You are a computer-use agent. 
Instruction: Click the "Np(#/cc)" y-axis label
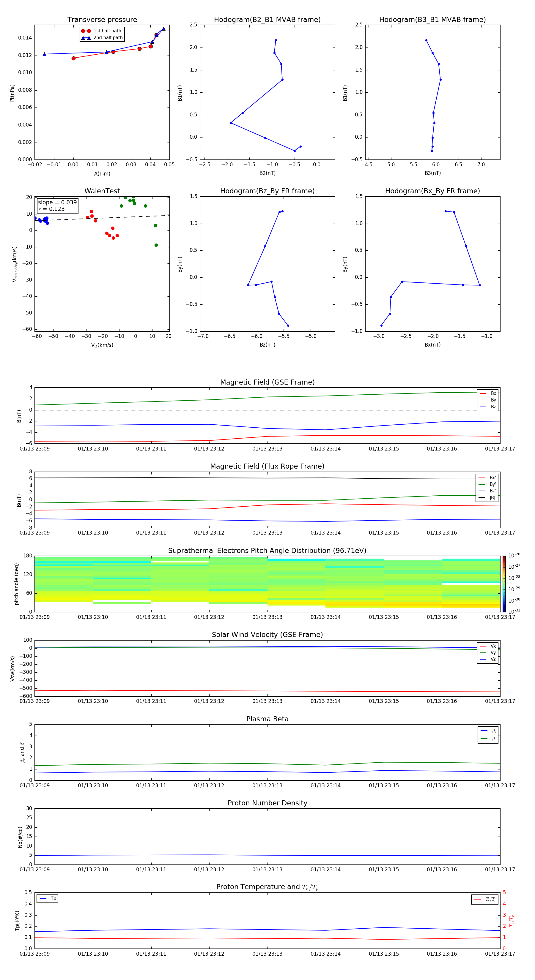[x=20, y=837]
